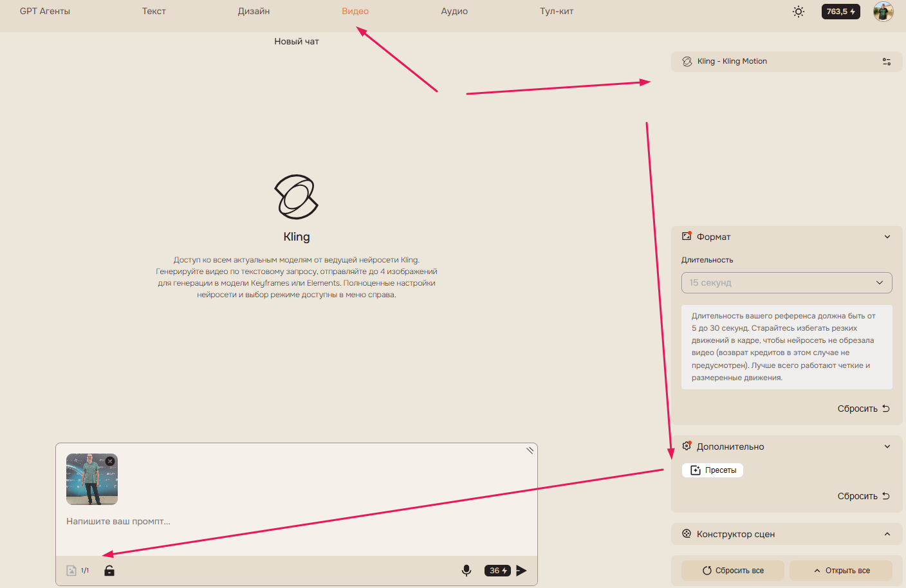The width and height of the screenshot is (906, 588).
Task: Open the 763,5 credits balance badge
Action: click(840, 12)
